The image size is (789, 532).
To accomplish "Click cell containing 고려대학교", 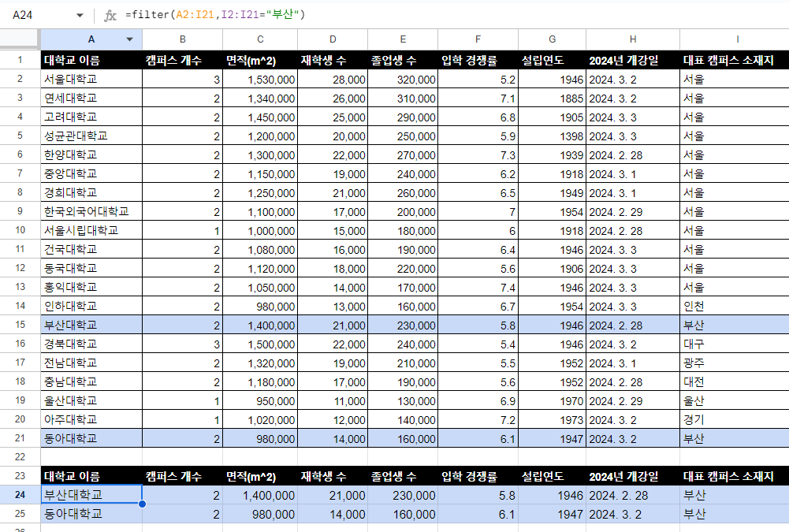I will 91,117.
